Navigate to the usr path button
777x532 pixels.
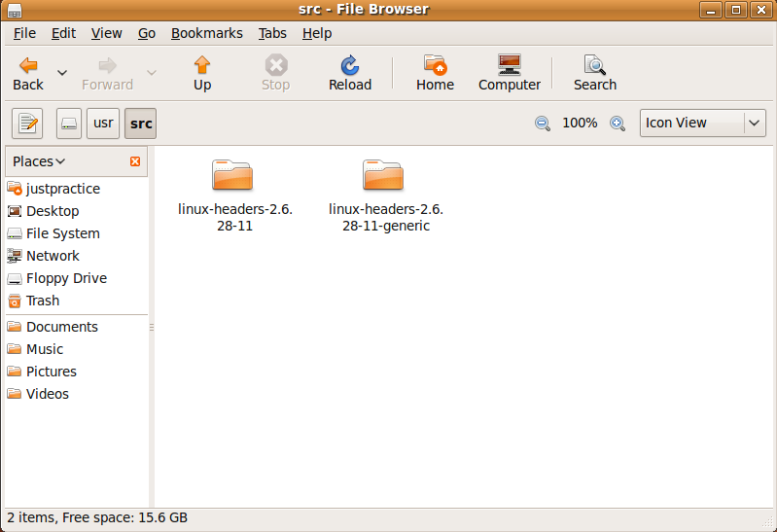pyautogui.click(x=103, y=124)
